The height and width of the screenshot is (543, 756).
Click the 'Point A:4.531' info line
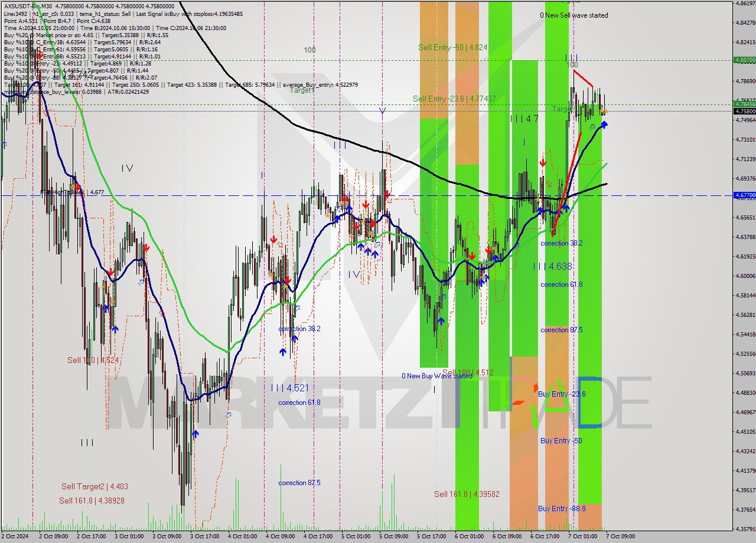pyautogui.click(x=21, y=21)
